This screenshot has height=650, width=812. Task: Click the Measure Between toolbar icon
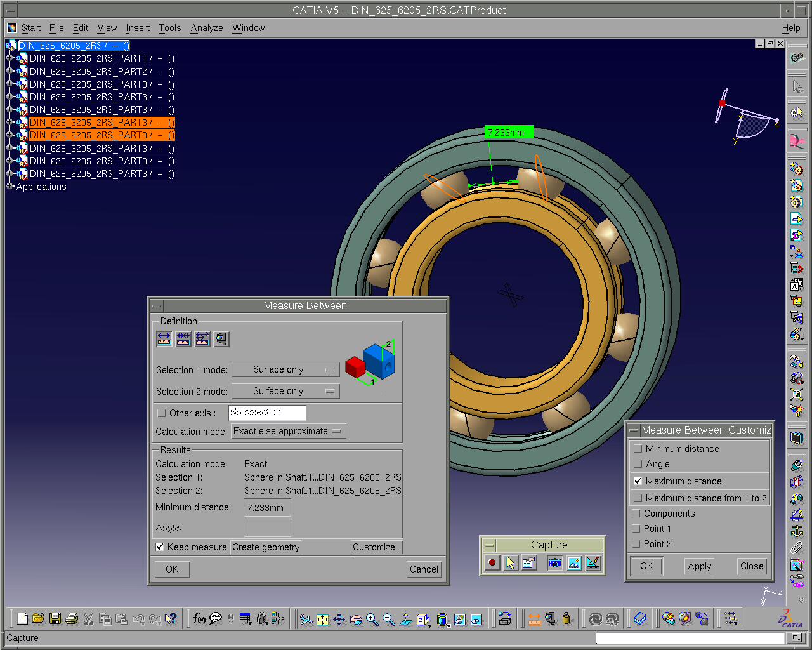[534, 618]
